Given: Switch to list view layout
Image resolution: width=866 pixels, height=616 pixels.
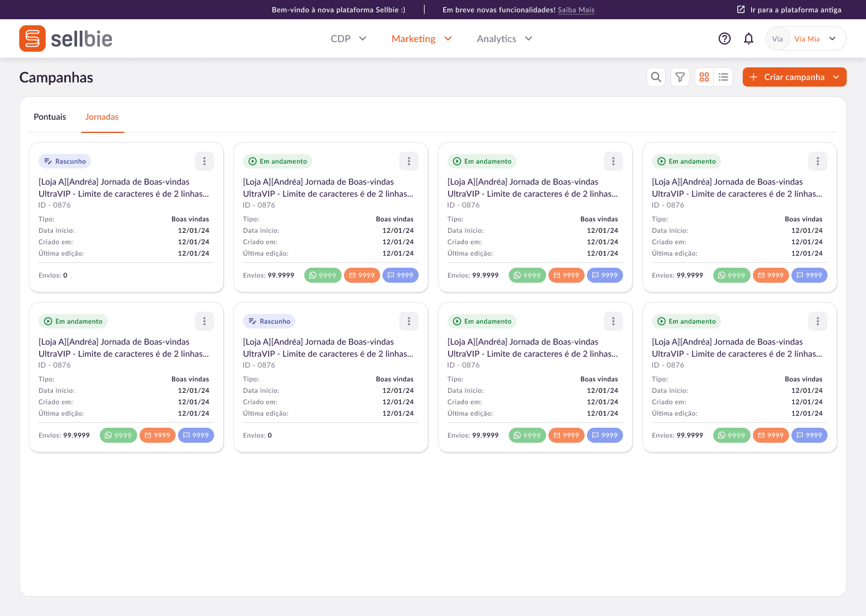Looking at the screenshot, I should click(x=723, y=77).
